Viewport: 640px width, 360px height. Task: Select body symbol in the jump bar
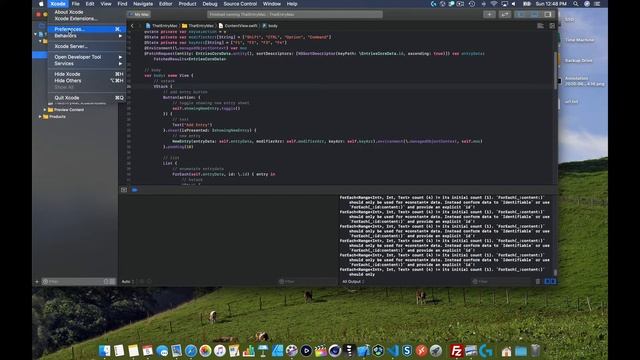tap(270, 26)
